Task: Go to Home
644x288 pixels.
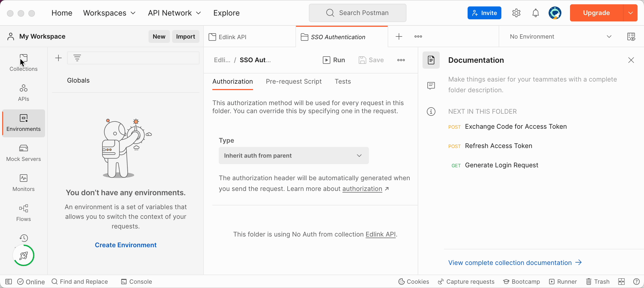Action: point(62,13)
